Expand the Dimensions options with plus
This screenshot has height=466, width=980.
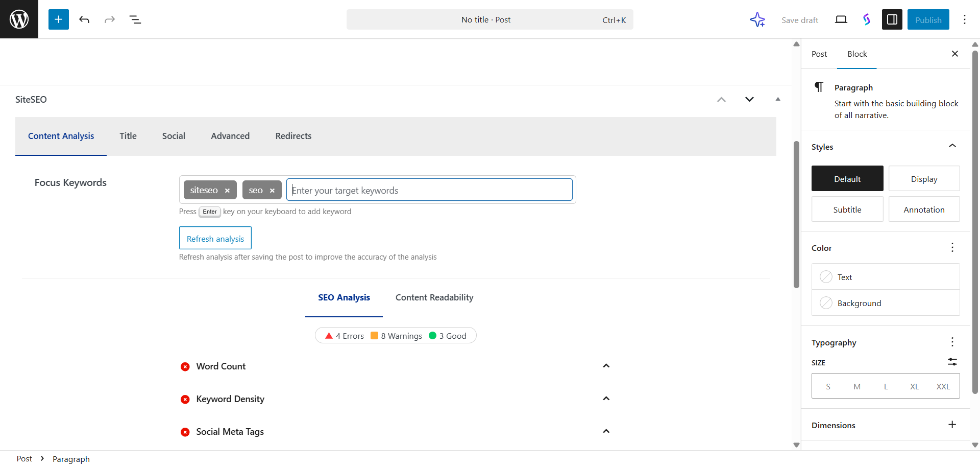(x=952, y=425)
